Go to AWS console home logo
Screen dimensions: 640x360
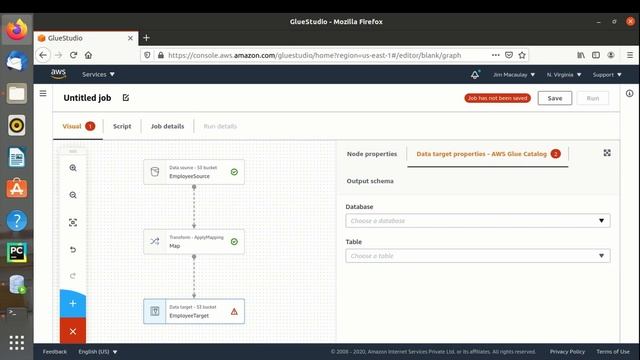click(58, 74)
